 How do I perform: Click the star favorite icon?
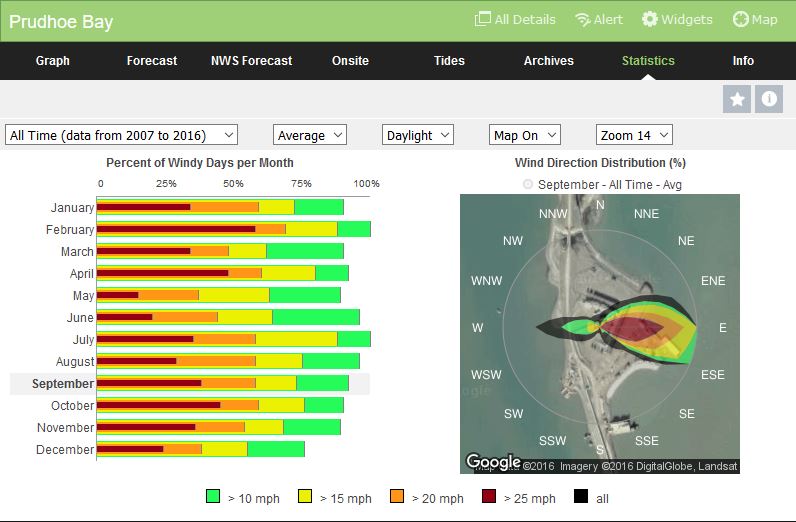tap(737, 99)
